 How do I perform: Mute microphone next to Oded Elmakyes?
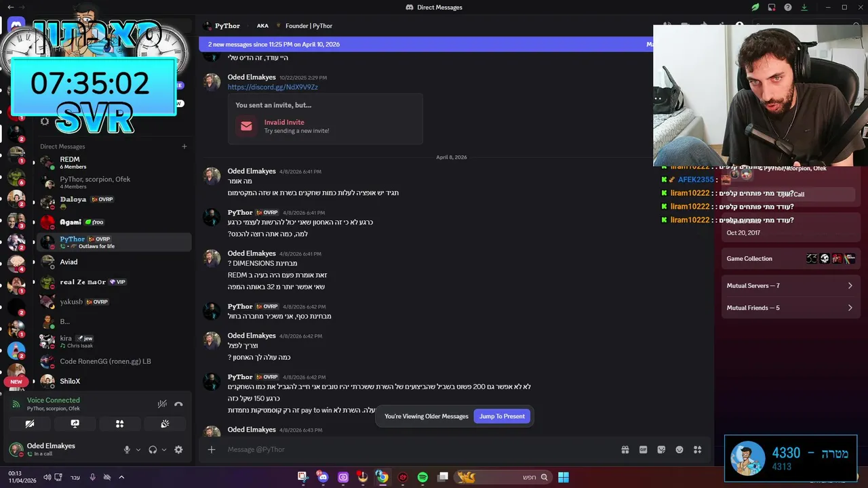point(127,449)
